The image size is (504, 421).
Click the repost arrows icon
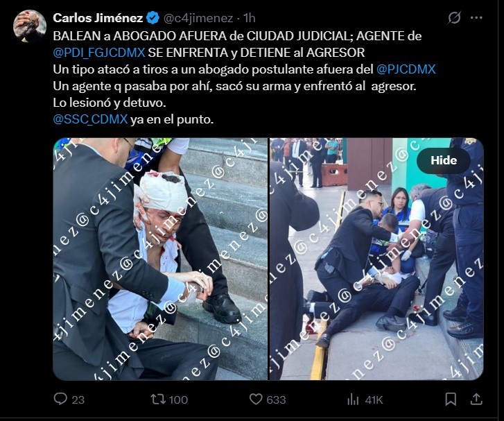click(x=158, y=399)
